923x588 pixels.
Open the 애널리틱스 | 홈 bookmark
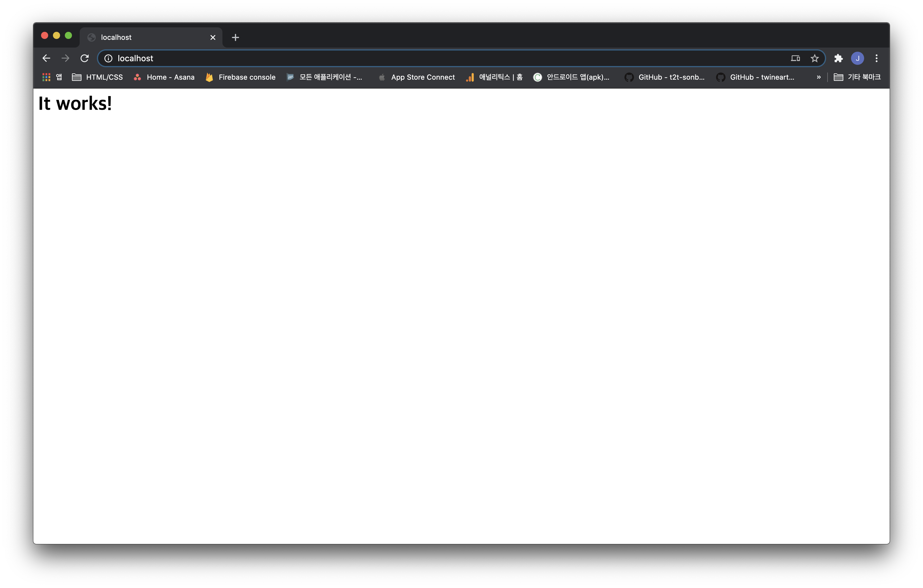tap(494, 77)
